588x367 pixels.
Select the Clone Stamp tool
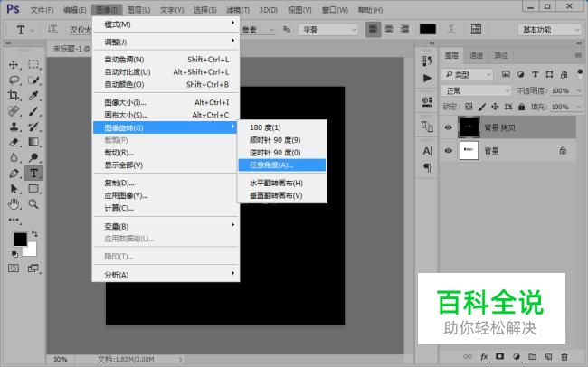(x=14, y=127)
